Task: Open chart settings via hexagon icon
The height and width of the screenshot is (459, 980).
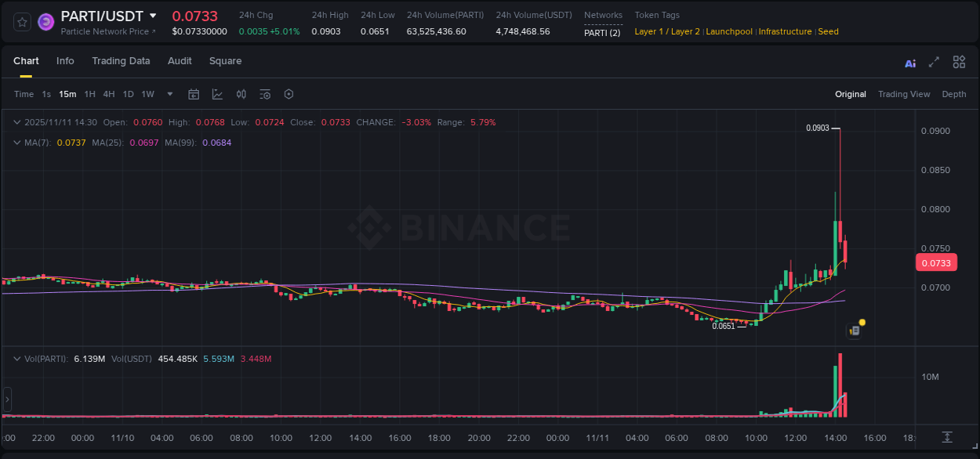Action: click(x=289, y=94)
